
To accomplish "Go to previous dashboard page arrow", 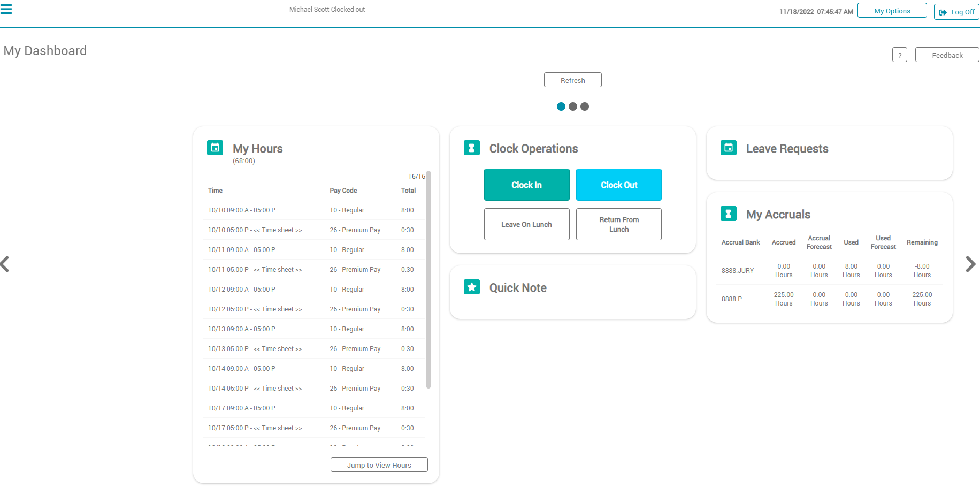I will [5, 264].
